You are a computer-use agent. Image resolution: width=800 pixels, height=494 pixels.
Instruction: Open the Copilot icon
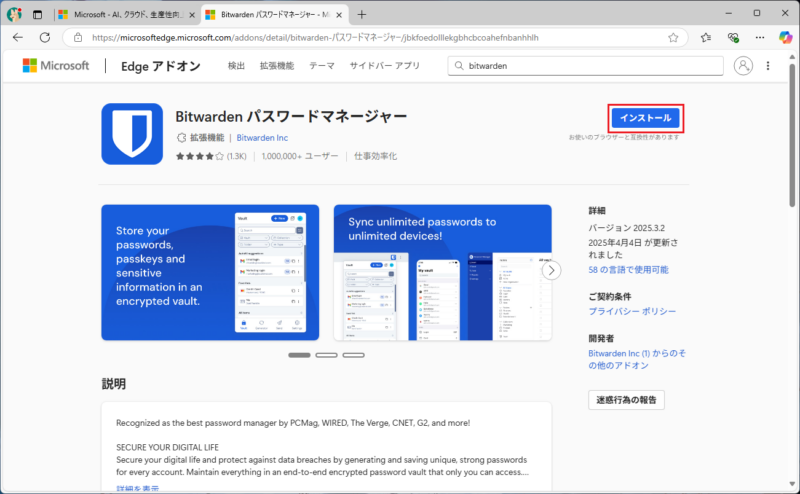tap(785, 37)
